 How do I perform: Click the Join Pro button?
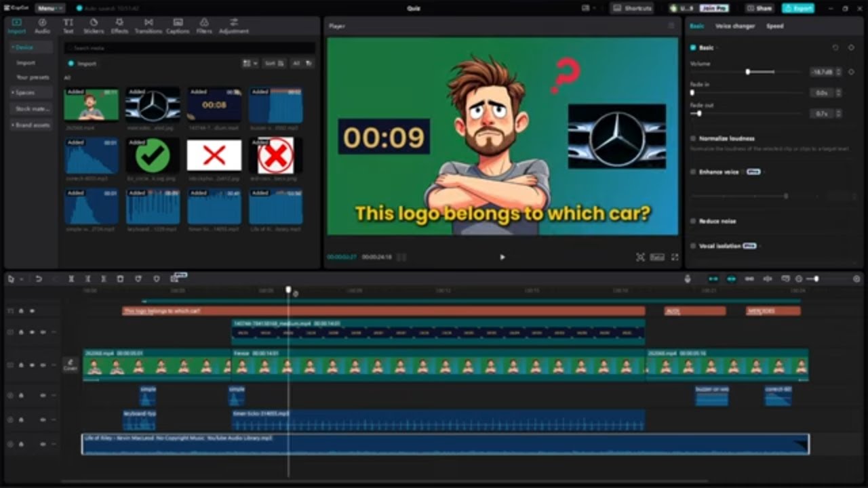713,8
